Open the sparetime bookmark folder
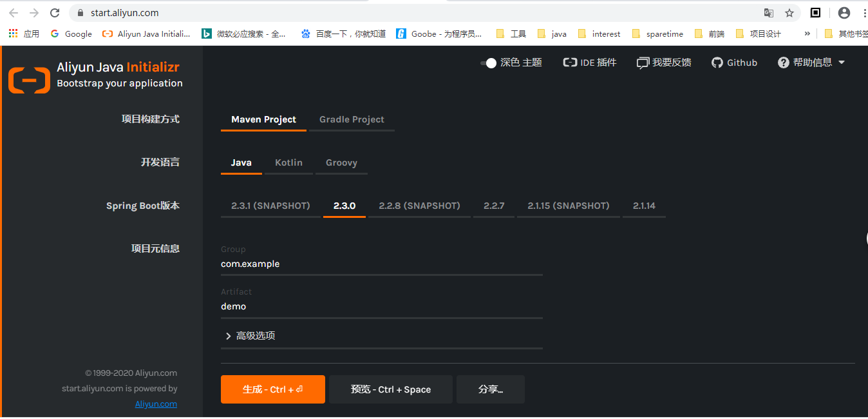The image size is (868, 419). [657, 34]
